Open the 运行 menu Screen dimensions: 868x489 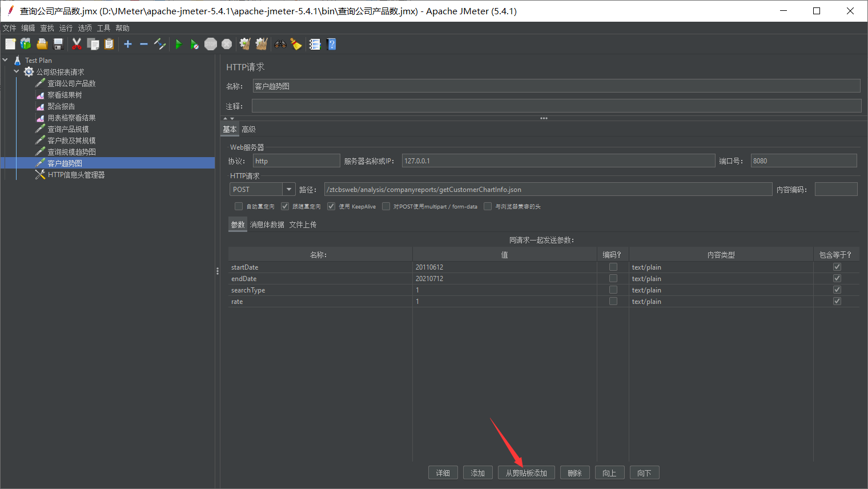click(x=66, y=28)
